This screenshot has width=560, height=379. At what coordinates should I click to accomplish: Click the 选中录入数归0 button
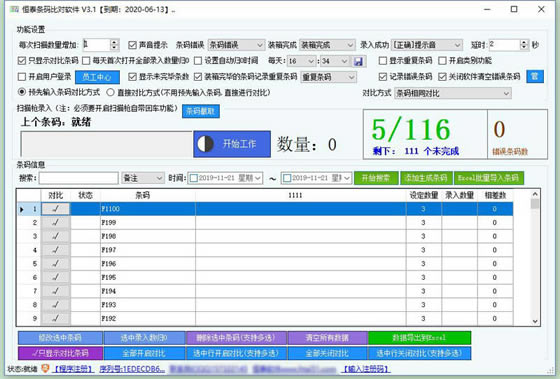(144, 338)
